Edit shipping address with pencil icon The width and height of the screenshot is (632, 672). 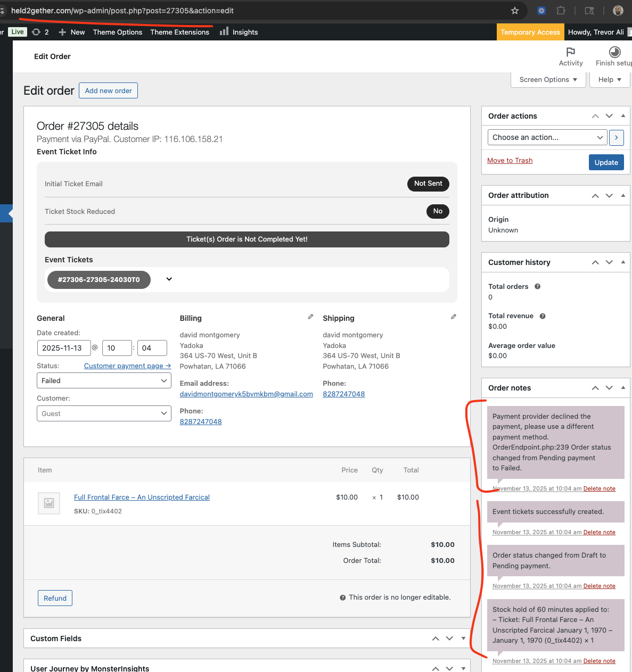click(x=453, y=317)
